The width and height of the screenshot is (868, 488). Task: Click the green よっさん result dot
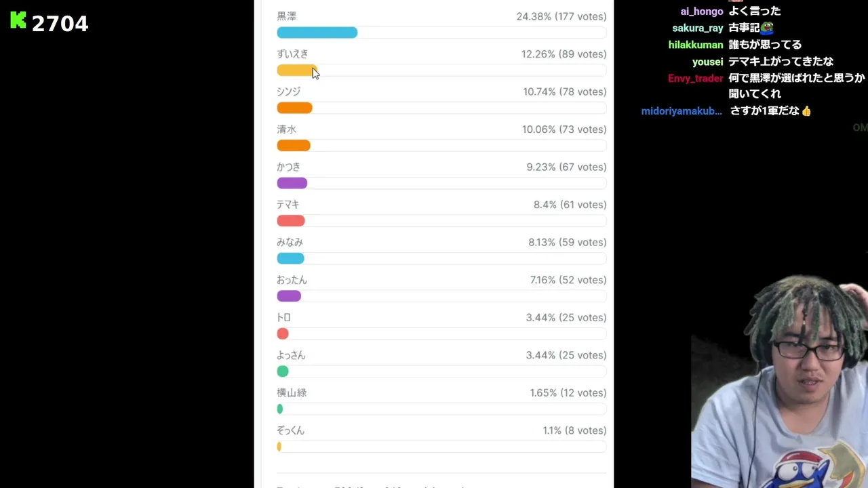click(x=283, y=371)
